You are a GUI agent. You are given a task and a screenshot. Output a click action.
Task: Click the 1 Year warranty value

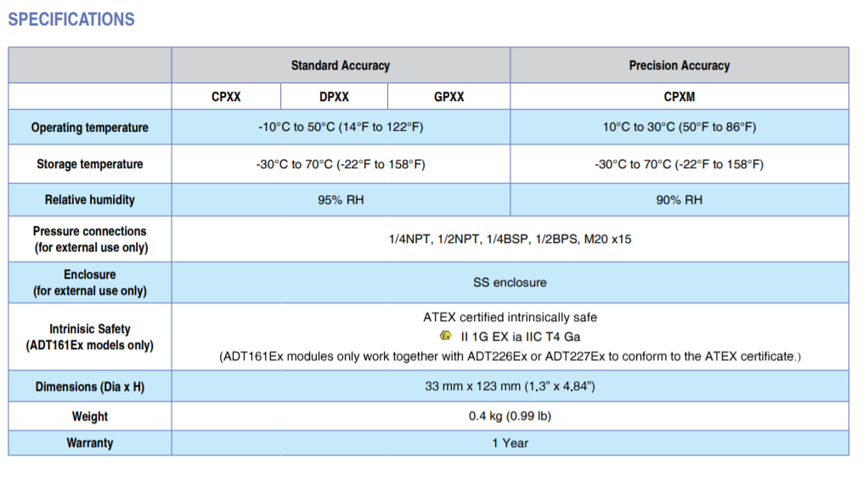pos(510,443)
